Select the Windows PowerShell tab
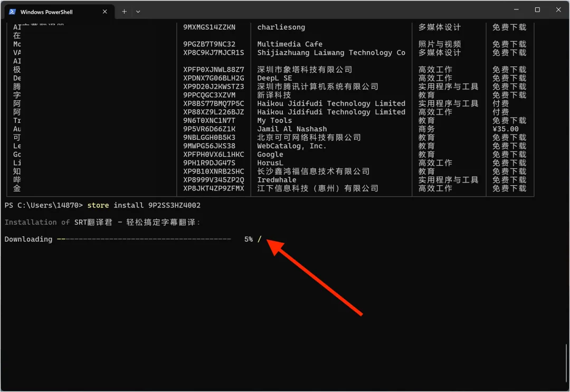The image size is (570, 392). (x=60, y=12)
